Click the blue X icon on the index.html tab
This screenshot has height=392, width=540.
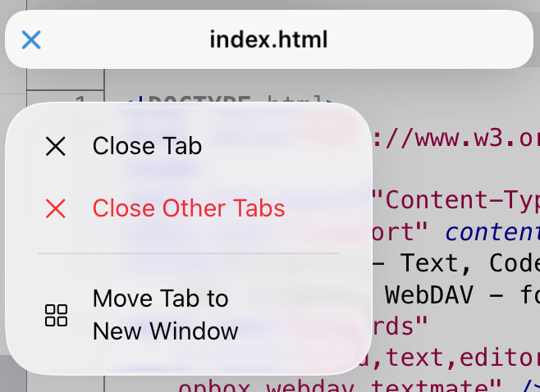pyautogui.click(x=31, y=39)
